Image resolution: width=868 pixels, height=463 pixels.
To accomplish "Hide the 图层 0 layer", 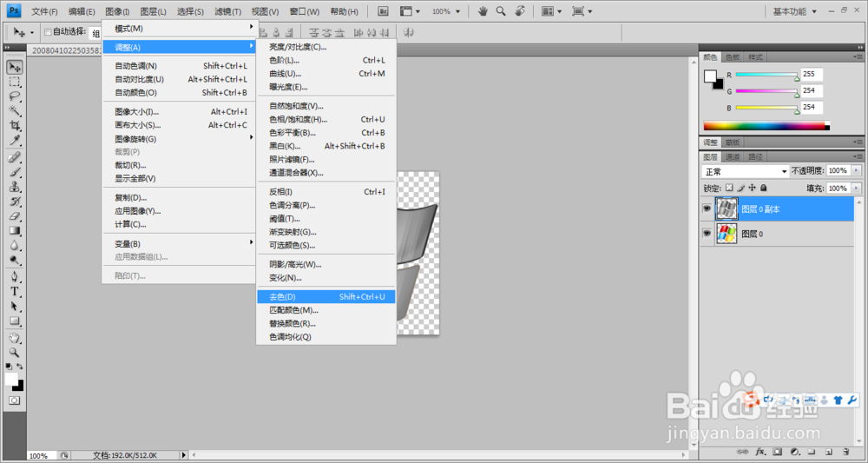I will tap(707, 234).
